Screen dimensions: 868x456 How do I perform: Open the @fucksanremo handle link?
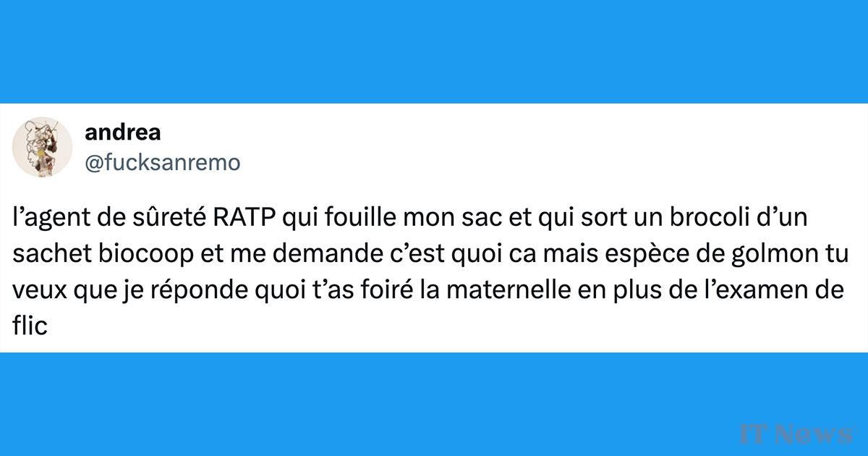163,164
